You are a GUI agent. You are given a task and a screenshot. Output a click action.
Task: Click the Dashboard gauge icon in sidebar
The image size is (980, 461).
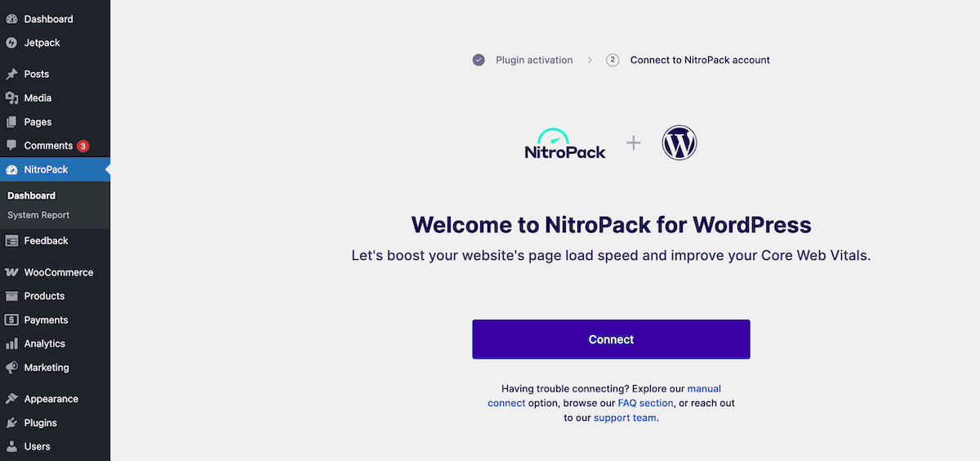[11, 19]
